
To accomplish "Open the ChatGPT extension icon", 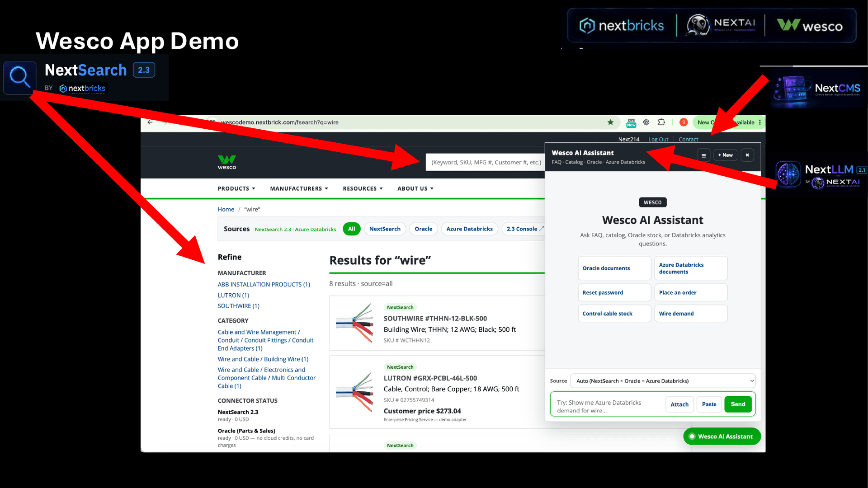I will click(646, 122).
